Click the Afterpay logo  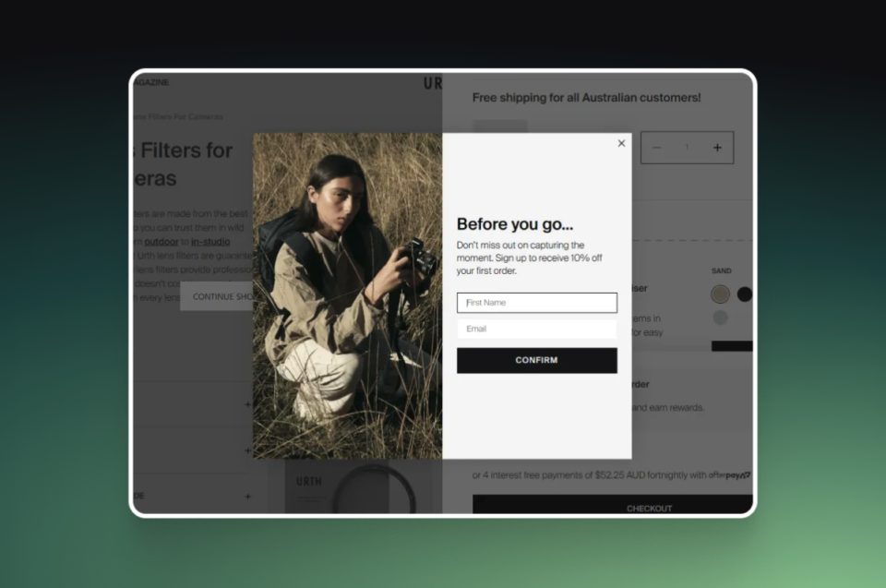pyautogui.click(x=729, y=474)
